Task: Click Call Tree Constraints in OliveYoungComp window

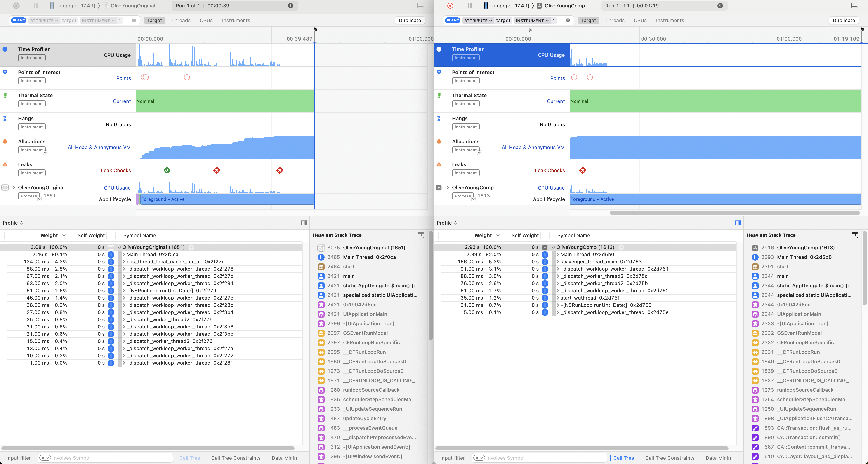Action: 670,458
